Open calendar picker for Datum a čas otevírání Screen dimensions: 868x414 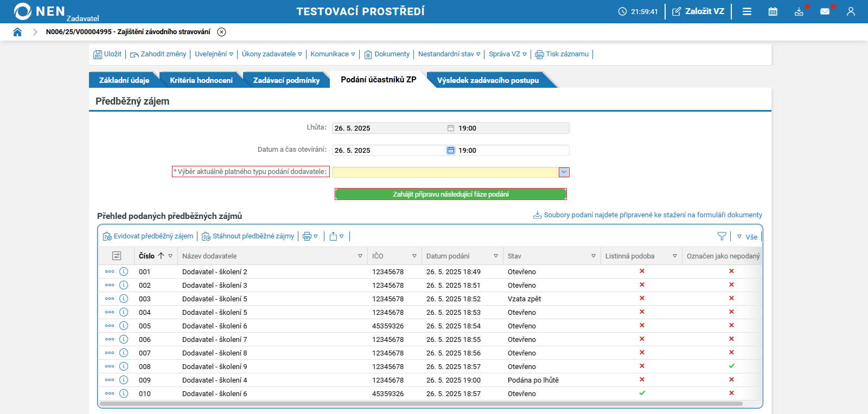click(x=451, y=150)
